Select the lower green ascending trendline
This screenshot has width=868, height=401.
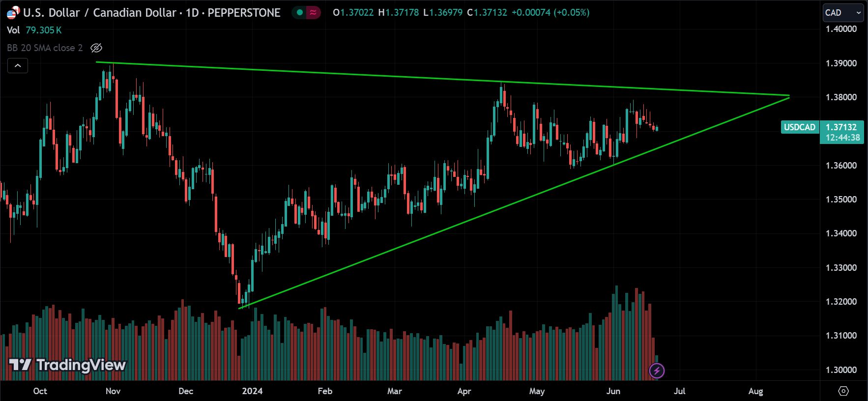click(x=514, y=202)
